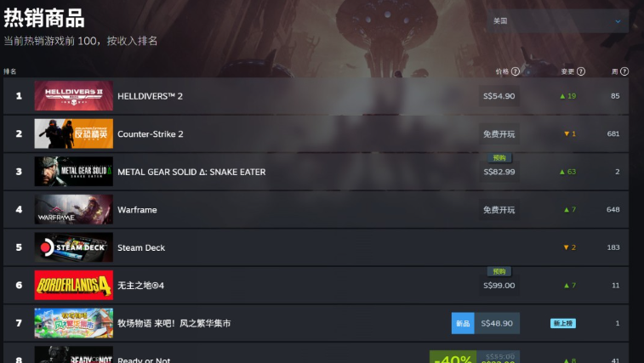The image size is (644, 363).
Task: Click 免费开玩 button for Warframe
Action: pos(499,210)
